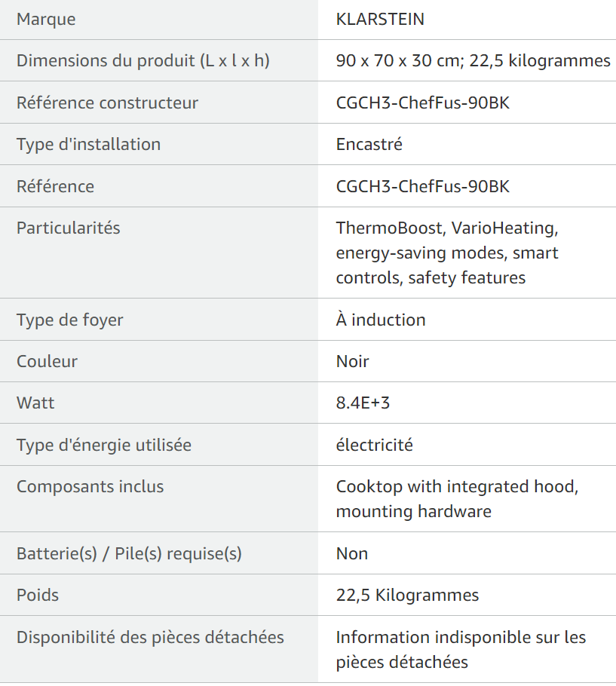This screenshot has height=686, width=616.
Task: Select the Dimensions du produit label
Action: pos(143,60)
